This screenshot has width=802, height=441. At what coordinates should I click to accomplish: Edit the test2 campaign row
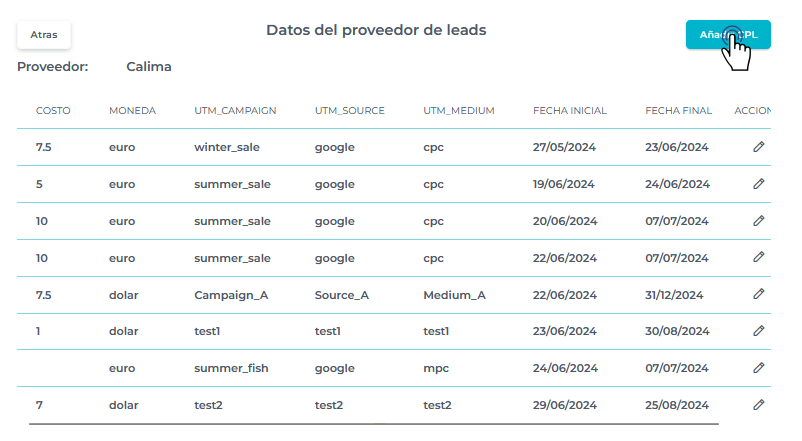pos(759,404)
